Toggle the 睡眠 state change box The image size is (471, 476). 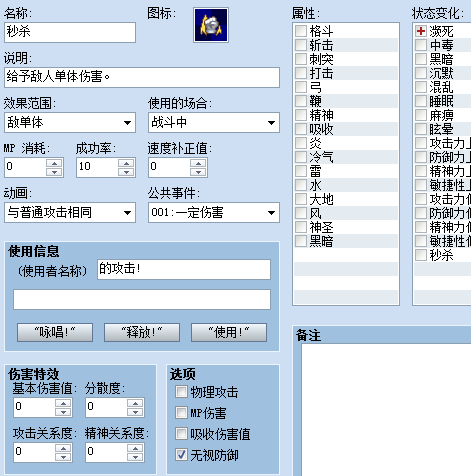421,101
